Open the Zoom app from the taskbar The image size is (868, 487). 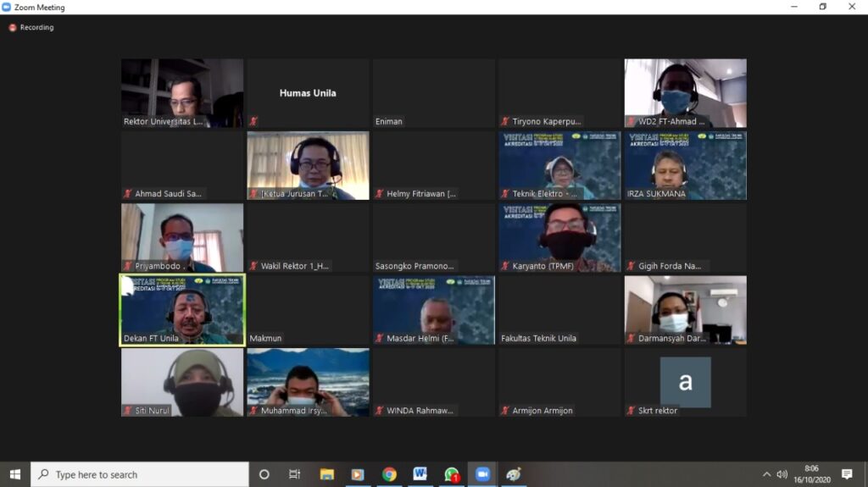coord(483,474)
